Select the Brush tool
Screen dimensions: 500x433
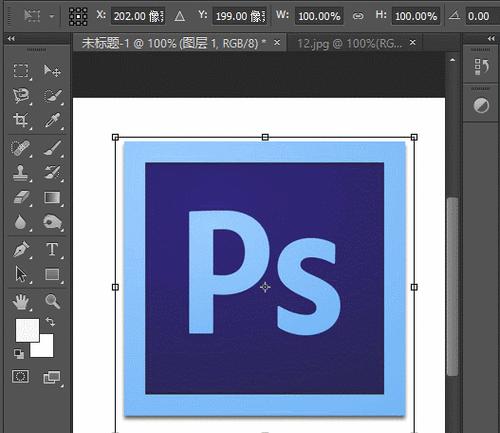pos(52,148)
